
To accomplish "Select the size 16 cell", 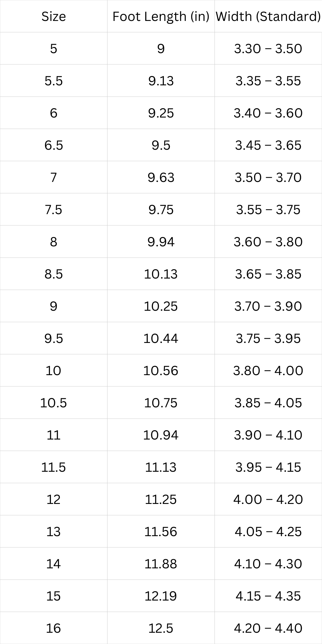I will pos(53,628).
